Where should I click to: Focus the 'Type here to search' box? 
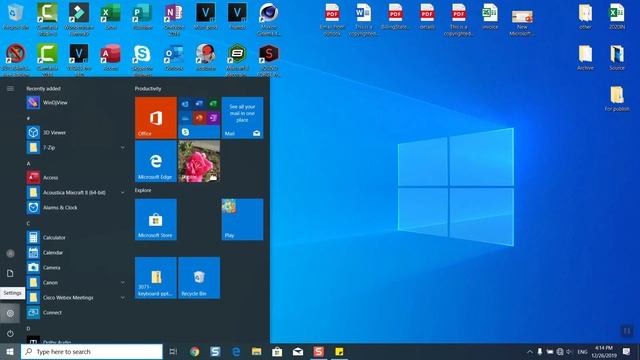pos(92,351)
